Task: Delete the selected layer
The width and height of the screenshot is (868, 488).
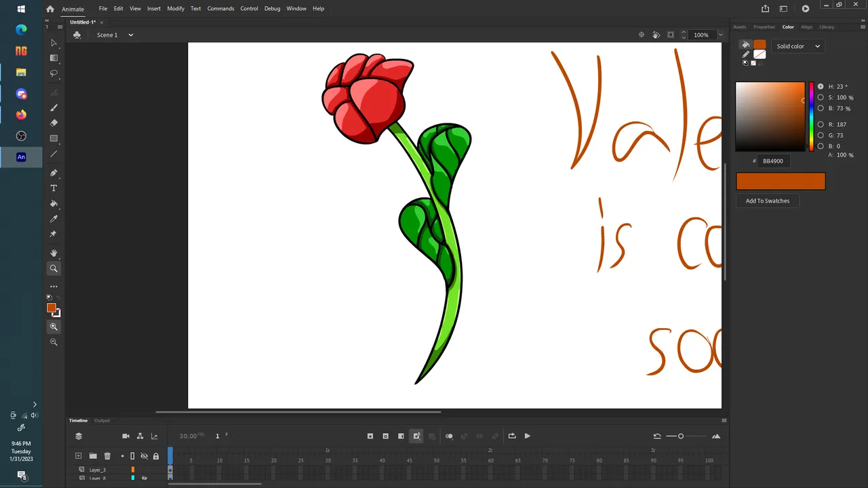Action: [107, 456]
